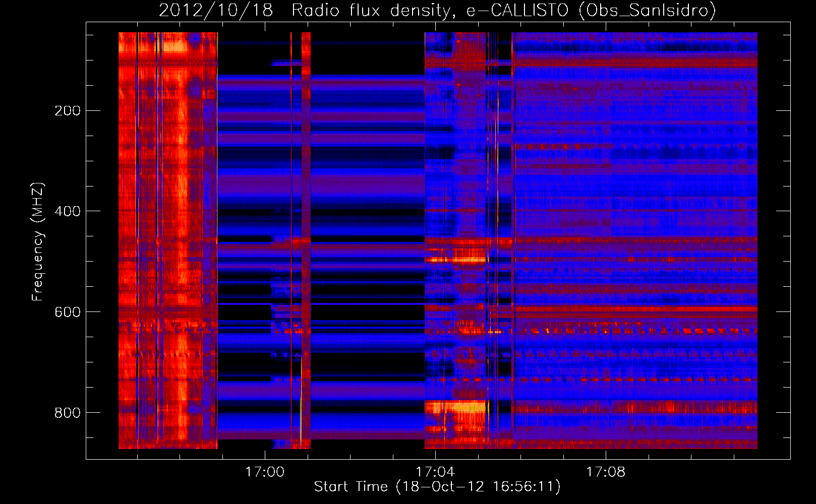Screen dimensions: 816x504
Task: Click the 17:08 time tick label
Action: point(606,472)
